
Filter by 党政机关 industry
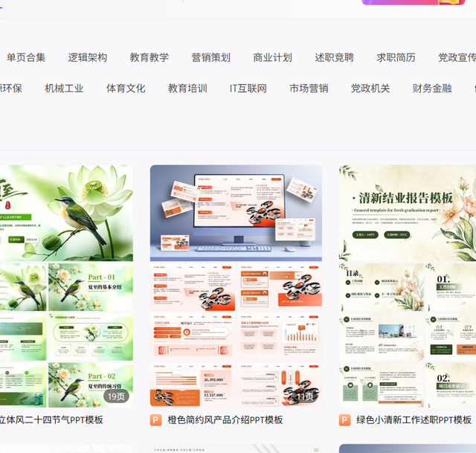point(370,89)
